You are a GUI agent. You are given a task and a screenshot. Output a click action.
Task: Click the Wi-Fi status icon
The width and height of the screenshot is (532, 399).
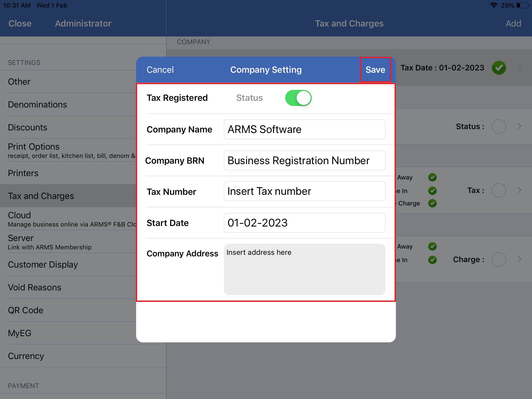click(493, 5)
